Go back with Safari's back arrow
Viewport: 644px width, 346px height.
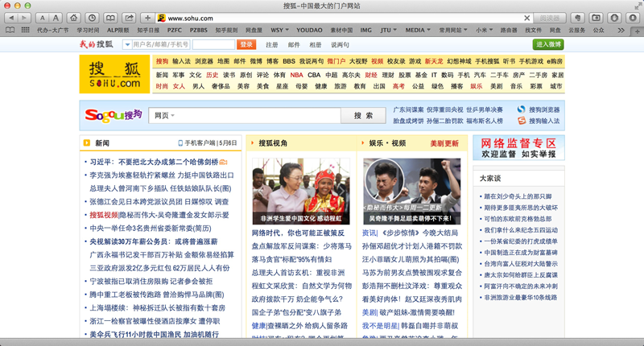[11, 18]
